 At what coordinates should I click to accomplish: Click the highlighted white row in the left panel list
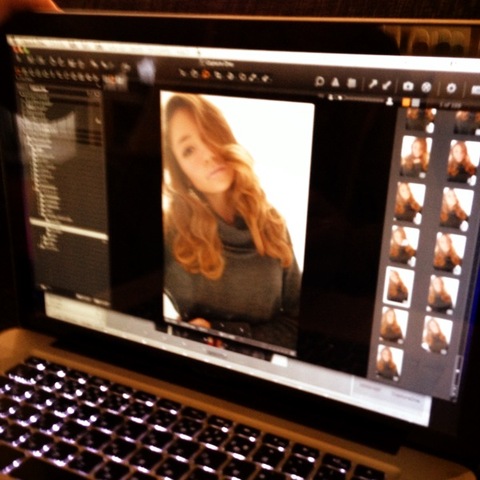(x=69, y=228)
